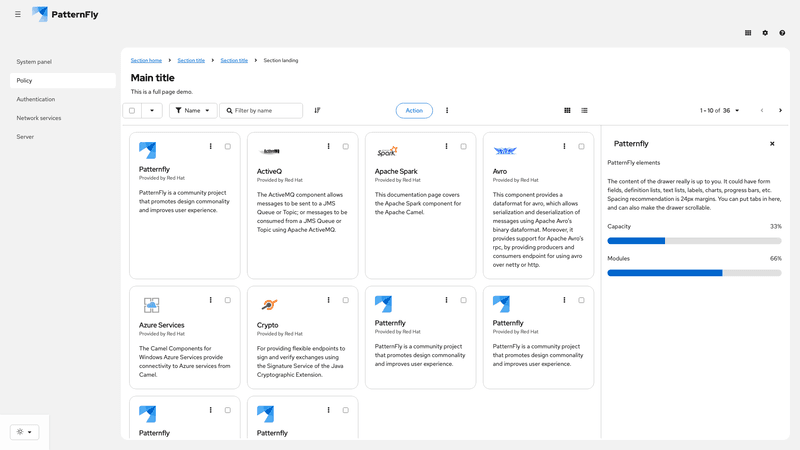
Task: Open toolbar kebab menu next to Action
Action: (447, 110)
